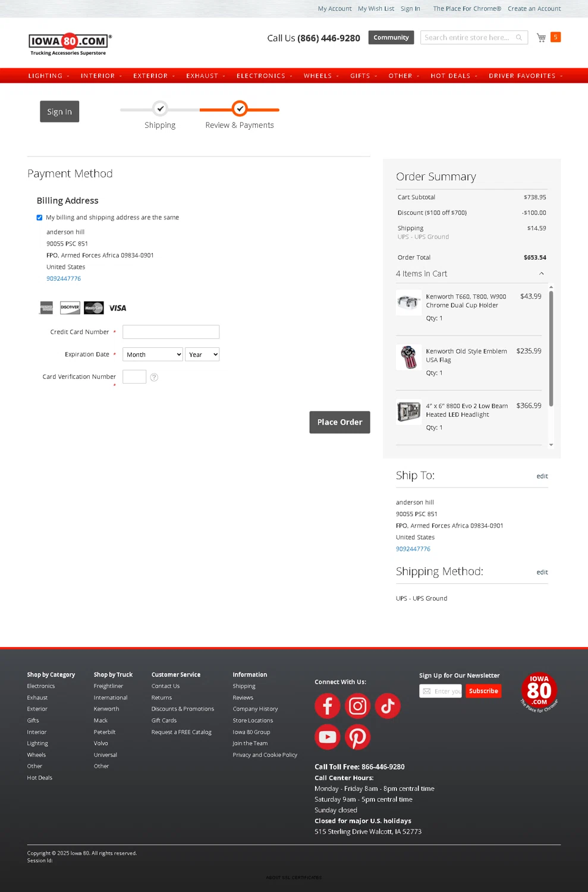The height and width of the screenshot is (892, 588).
Task: Click the USA Flag emblem thumbnail
Action: [x=409, y=357]
